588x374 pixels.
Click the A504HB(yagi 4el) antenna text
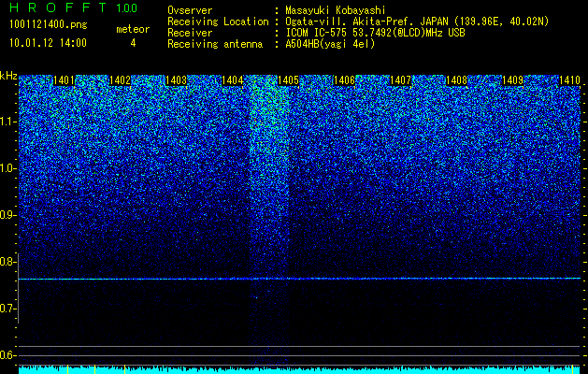pos(330,44)
